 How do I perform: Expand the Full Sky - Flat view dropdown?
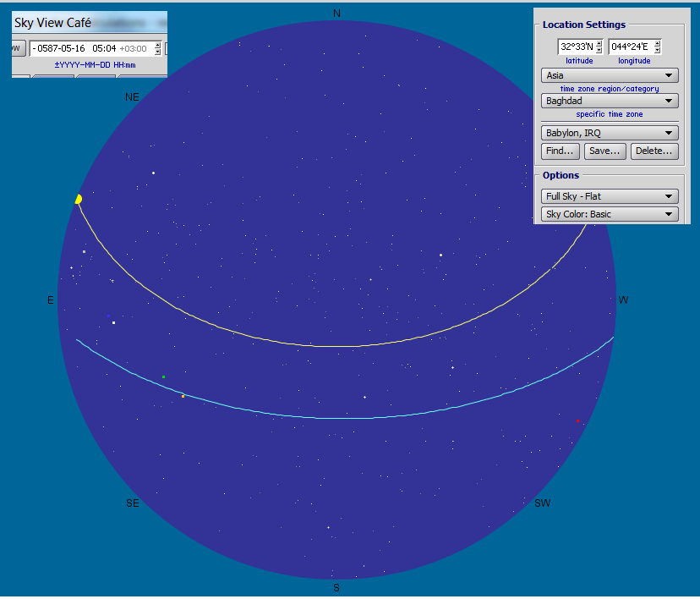click(610, 196)
